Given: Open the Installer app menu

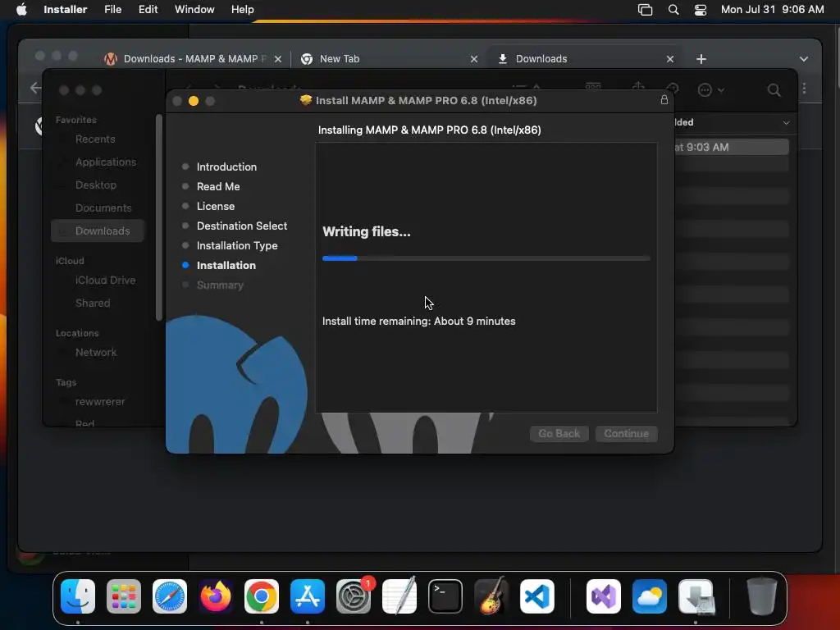Looking at the screenshot, I should tap(65, 9).
